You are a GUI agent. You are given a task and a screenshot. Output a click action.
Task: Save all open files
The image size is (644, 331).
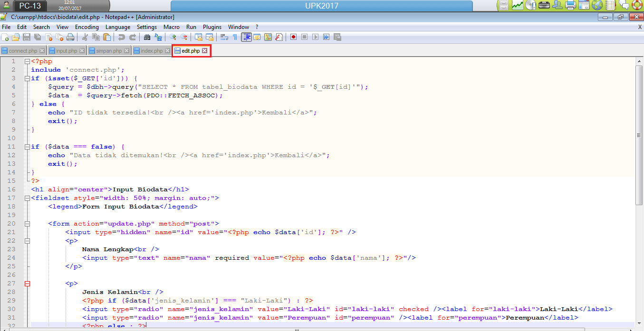click(x=36, y=37)
